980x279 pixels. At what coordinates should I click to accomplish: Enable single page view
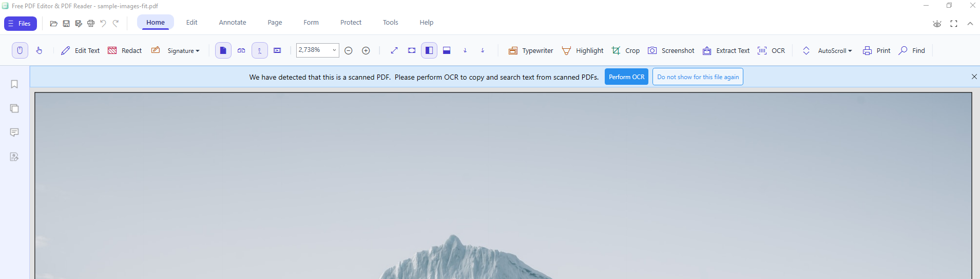[x=223, y=50]
